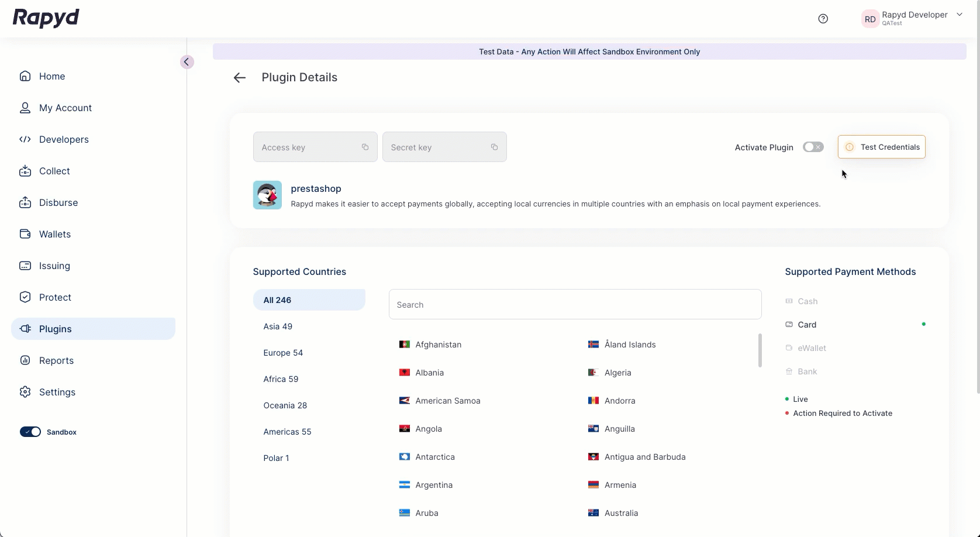Image resolution: width=980 pixels, height=537 pixels.
Task: Click the Settings gear icon in sidebar
Action: tap(25, 392)
